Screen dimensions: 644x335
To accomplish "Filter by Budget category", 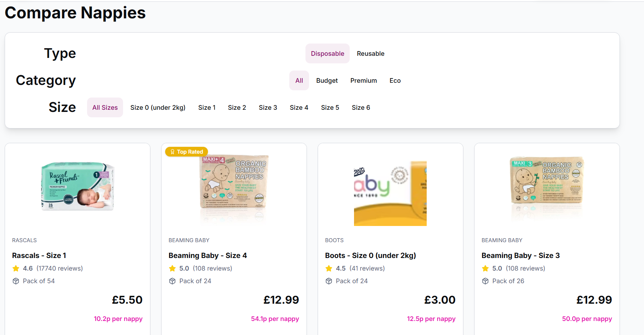I will 327,81.
